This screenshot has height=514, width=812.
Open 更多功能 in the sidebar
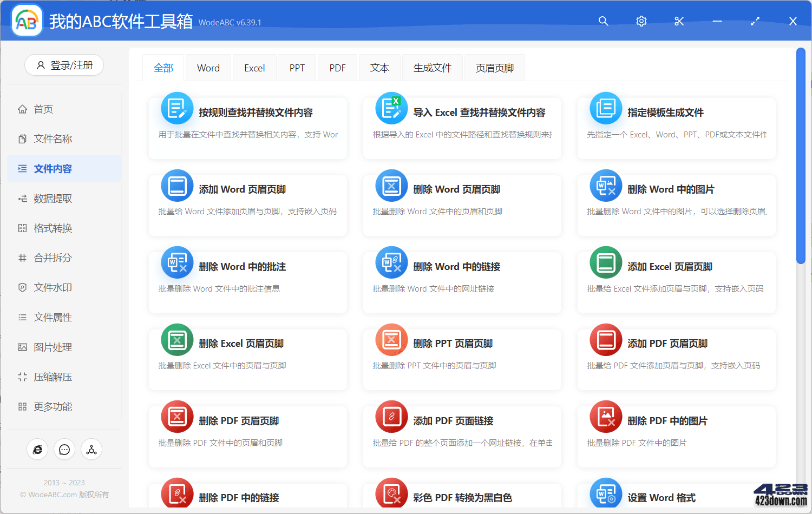51,406
